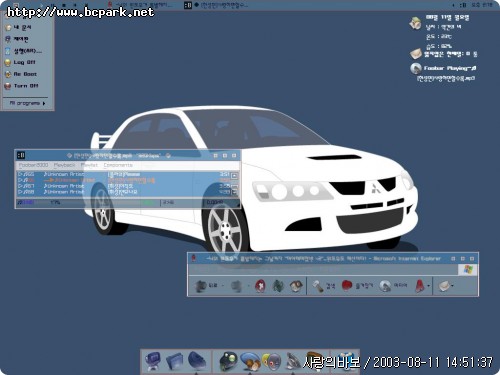Click the Search magnifier icon in IE toolbar
The image size is (500, 375).
318,286
